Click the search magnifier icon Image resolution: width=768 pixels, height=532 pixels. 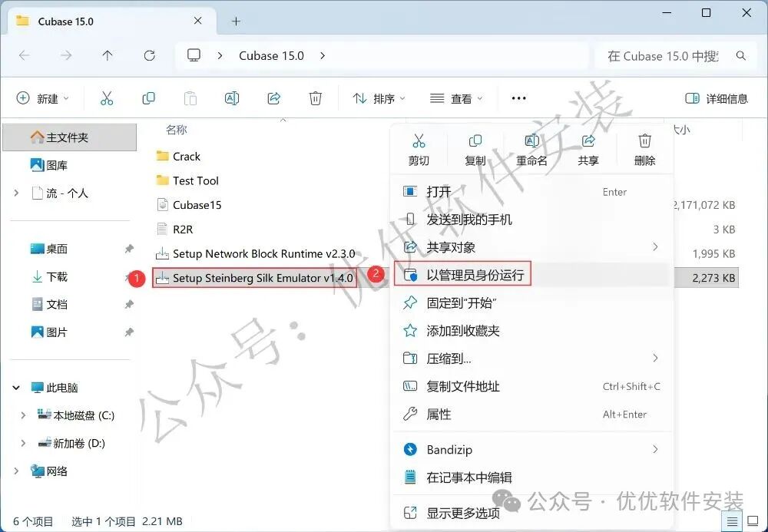(x=741, y=56)
